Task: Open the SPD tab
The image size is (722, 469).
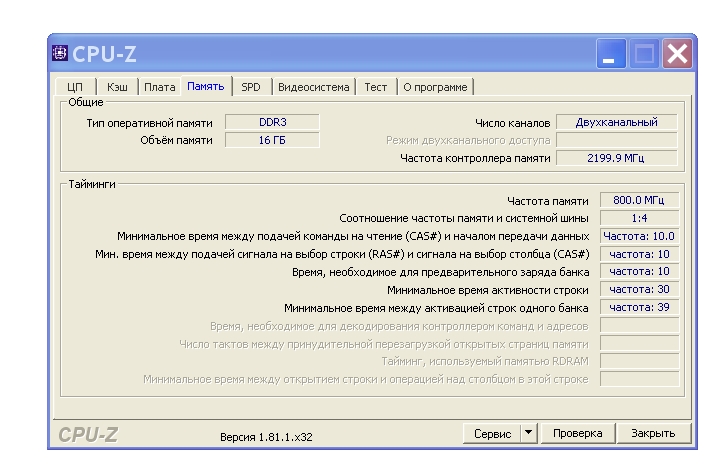Action: (x=251, y=87)
